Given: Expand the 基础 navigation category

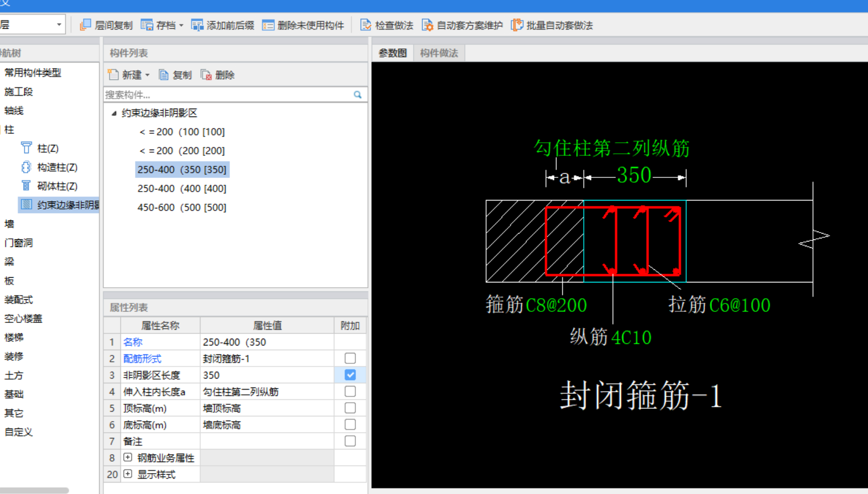Looking at the screenshot, I should (x=14, y=394).
